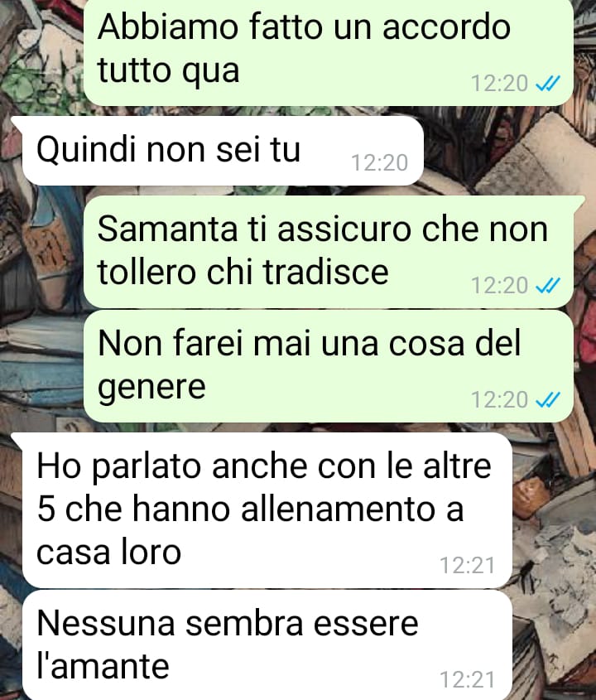
Task: Tap the blue read checkmarks on 'tutto qua'
Action: [548, 84]
